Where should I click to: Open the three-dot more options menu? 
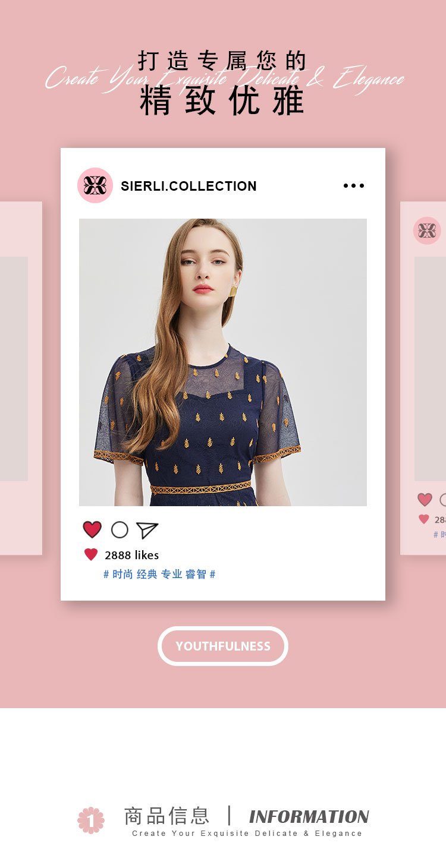pyautogui.click(x=354, y=186)
